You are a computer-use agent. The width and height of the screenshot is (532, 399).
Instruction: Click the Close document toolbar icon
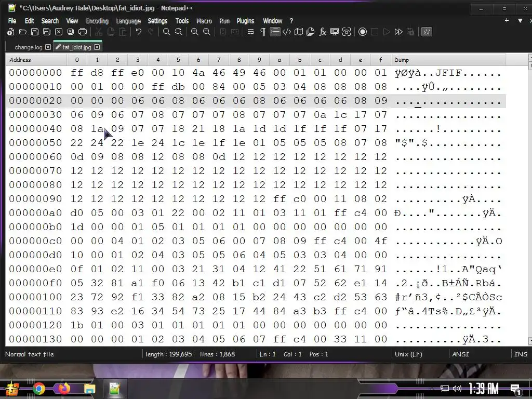pyautogui.click(x=59, y=32)
